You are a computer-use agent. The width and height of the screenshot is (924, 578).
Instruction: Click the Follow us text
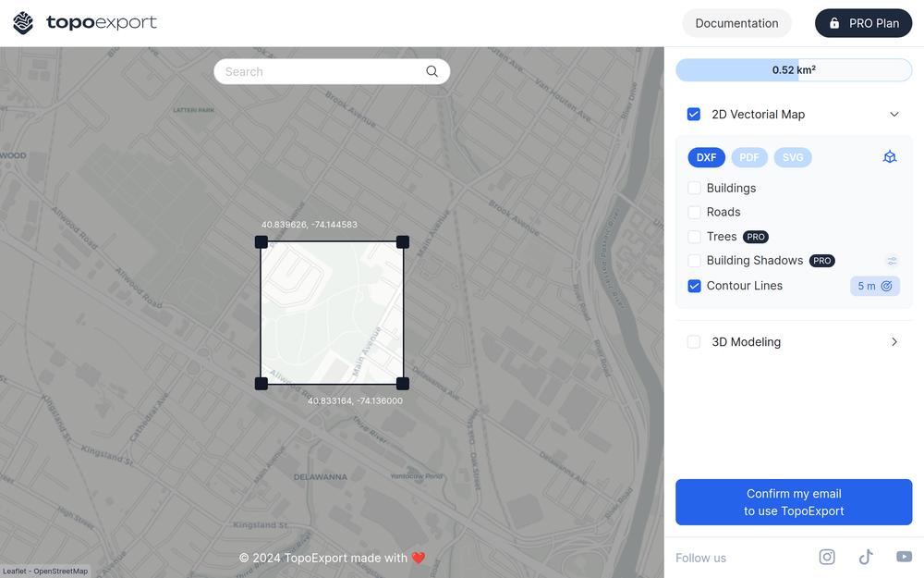(700, 558)
